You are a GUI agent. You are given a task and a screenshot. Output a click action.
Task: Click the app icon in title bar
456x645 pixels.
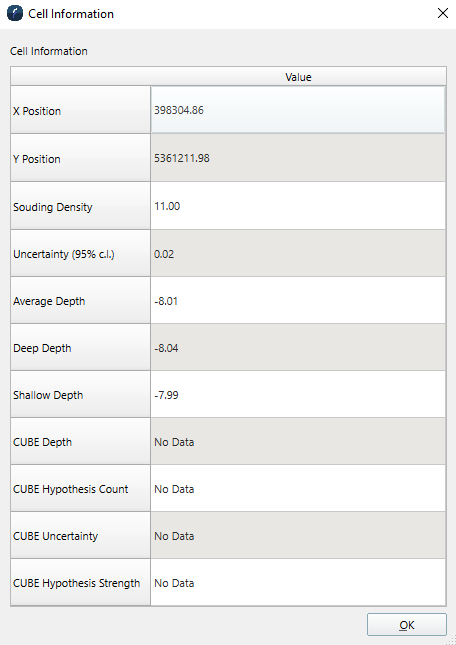tap(15, 13)
